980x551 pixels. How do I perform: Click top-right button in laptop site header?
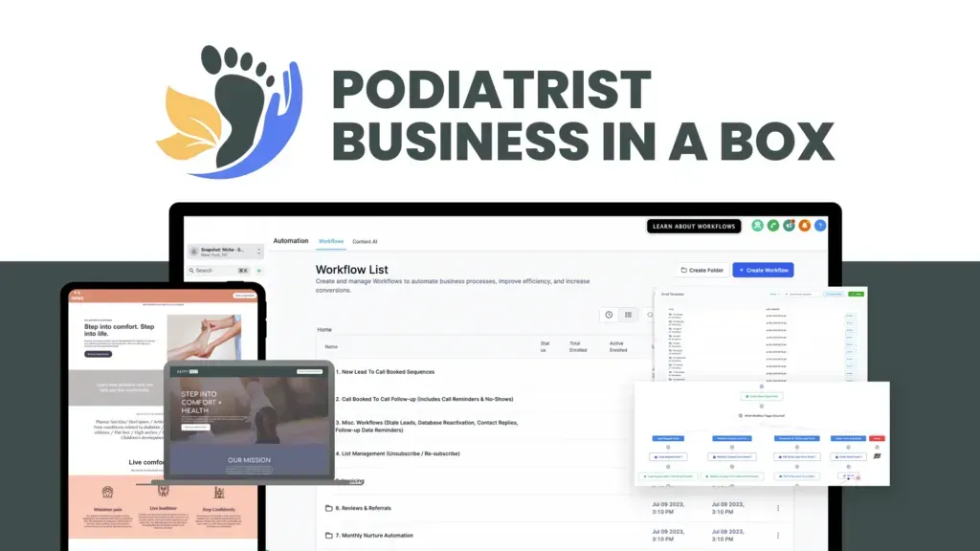[x=309, y=372]
